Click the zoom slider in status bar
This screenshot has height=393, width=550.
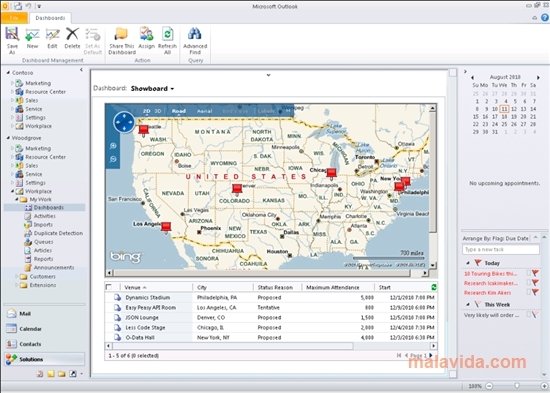coord(516,386)
